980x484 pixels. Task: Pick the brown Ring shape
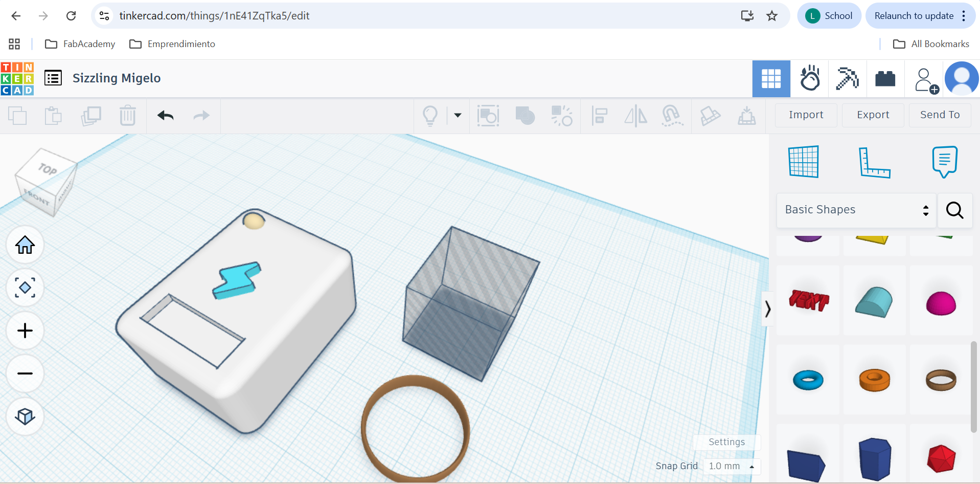tap(941, 380)
